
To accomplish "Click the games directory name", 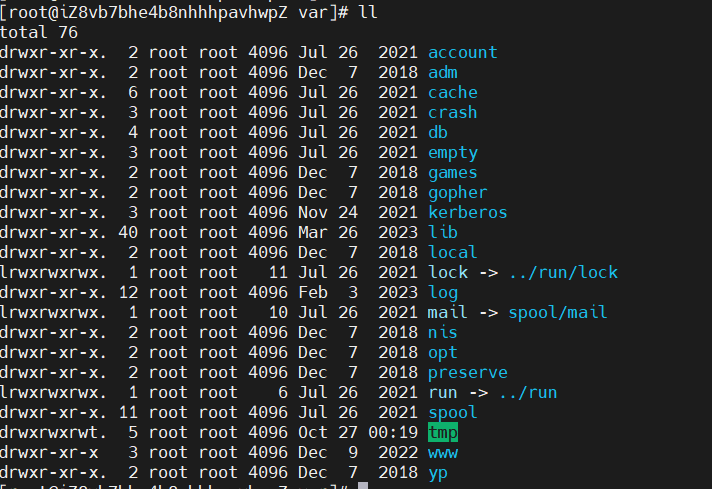I will point(452,172).
